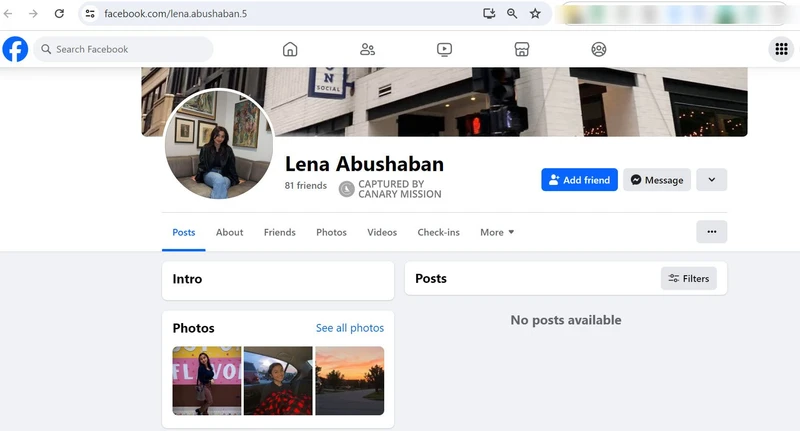Switch to the Videos tab
The image size is (800, 431).
click(x=382, y=233)
